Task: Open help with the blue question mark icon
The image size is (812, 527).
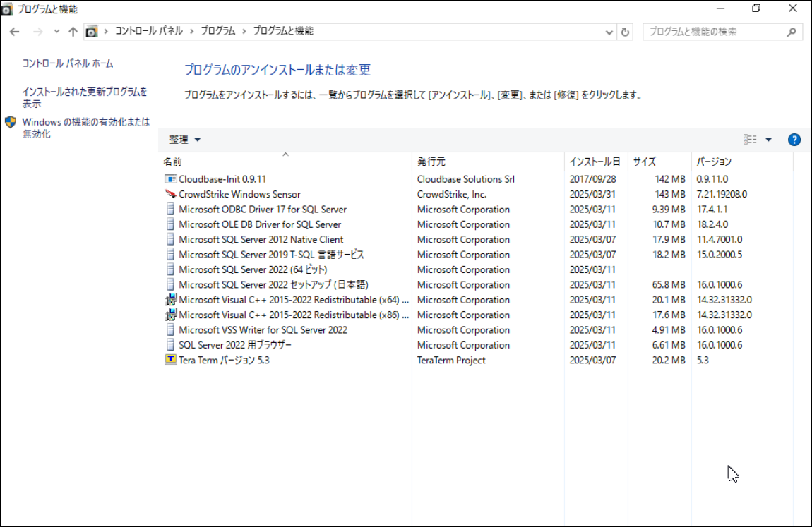Action: pos(794,140)
